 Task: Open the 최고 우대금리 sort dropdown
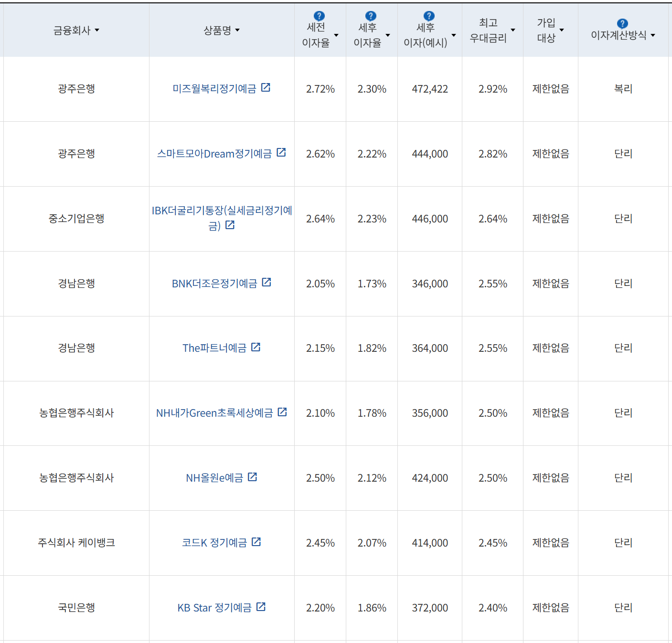[513, 30]
